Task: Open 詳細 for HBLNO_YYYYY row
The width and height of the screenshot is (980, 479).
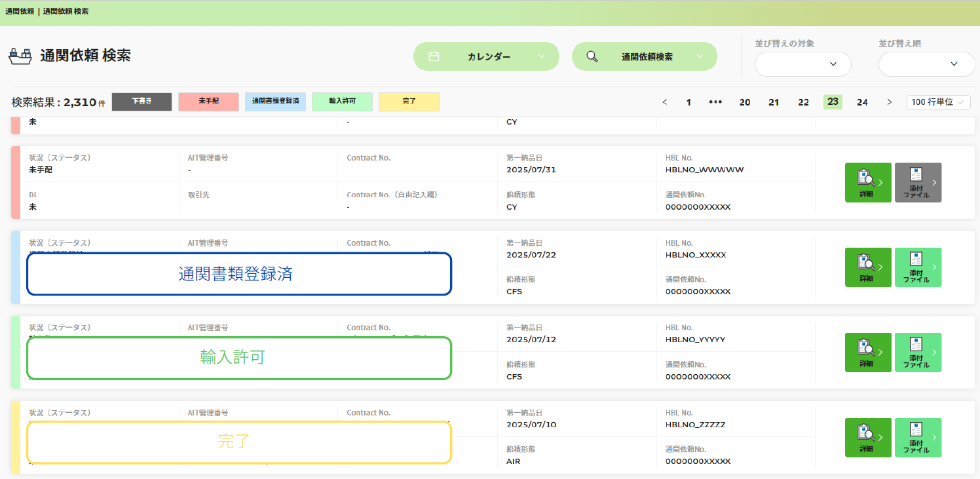Action: click(x=868, y=353)
